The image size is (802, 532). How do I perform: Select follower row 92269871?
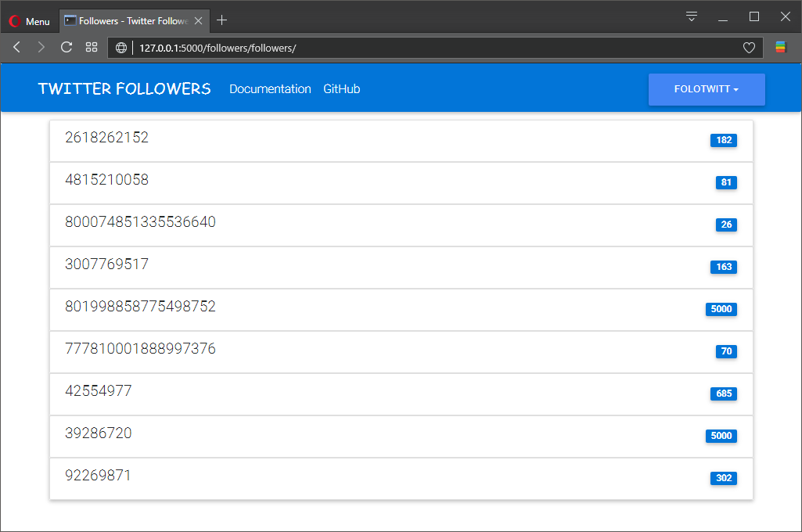coord(401,479)
